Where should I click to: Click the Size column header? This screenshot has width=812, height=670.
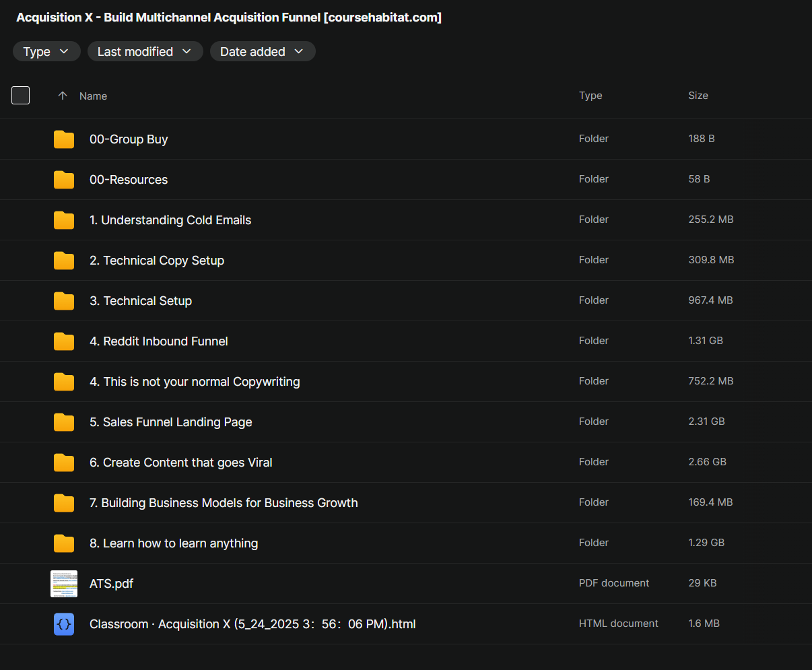pyautogui.click(x=698, y=96)
